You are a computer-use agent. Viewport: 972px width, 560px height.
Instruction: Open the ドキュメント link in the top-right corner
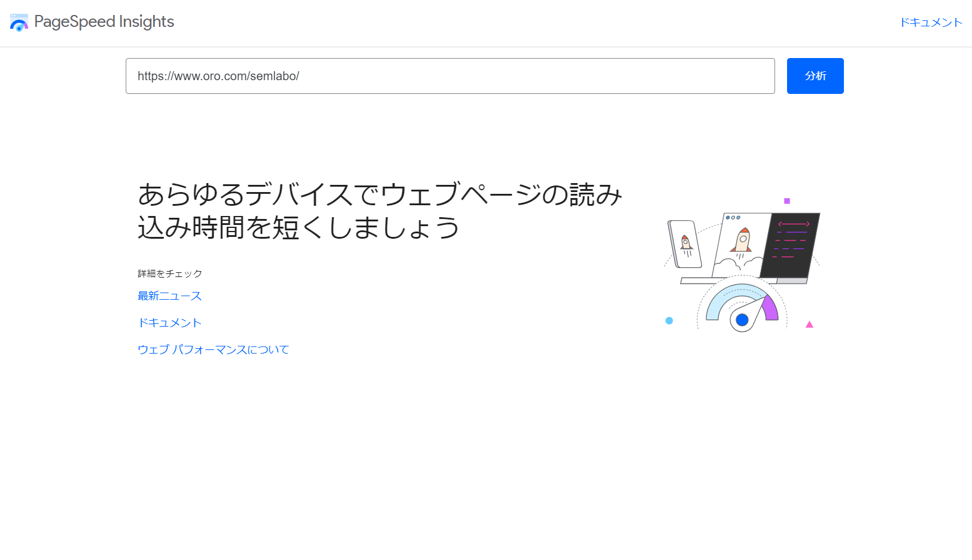[931, 22]
